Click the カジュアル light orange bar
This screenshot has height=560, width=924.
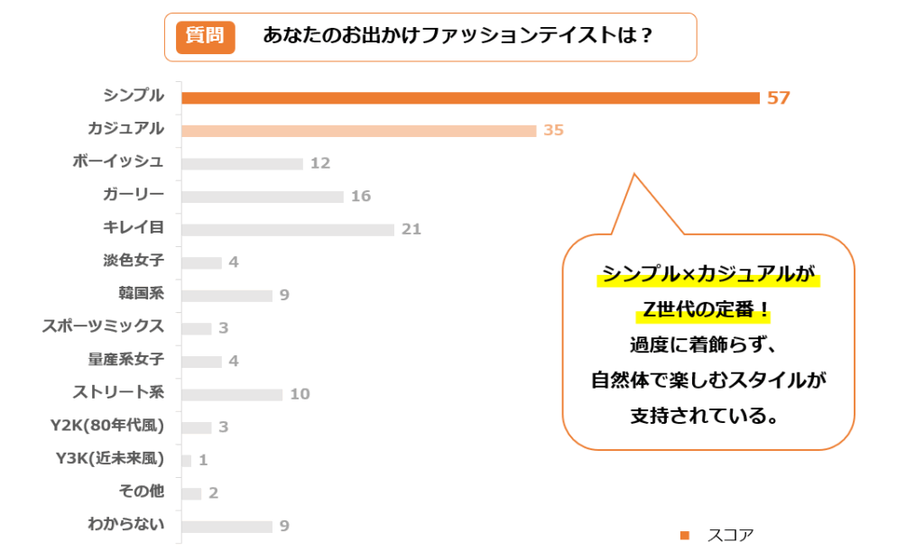tap(358, 131)
